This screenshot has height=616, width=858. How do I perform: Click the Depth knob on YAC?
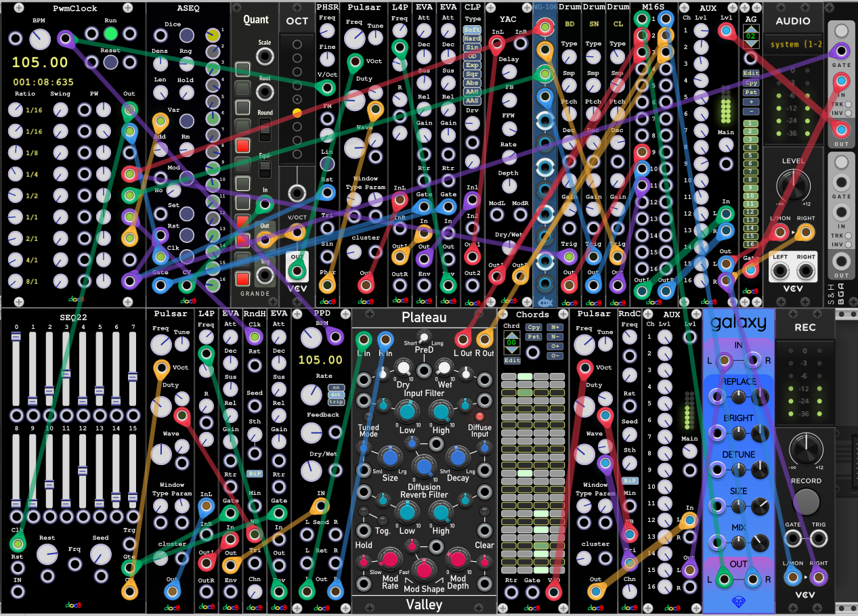509,185
